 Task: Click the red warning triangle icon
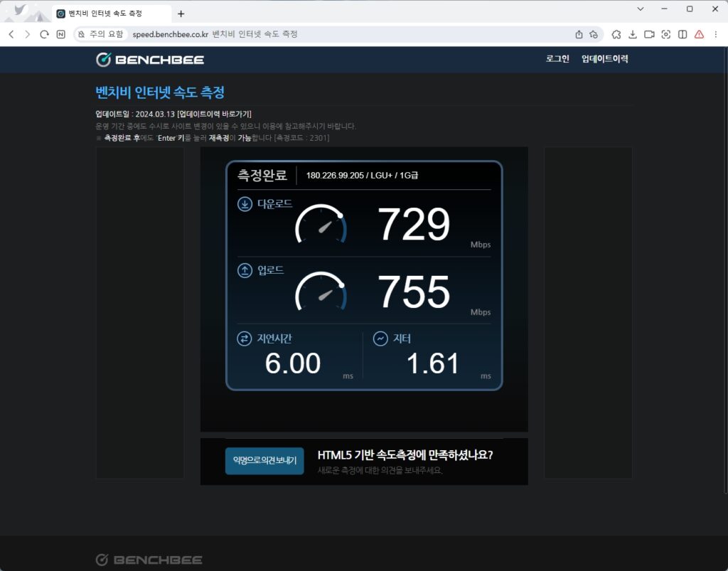click(x=699, y=34)
